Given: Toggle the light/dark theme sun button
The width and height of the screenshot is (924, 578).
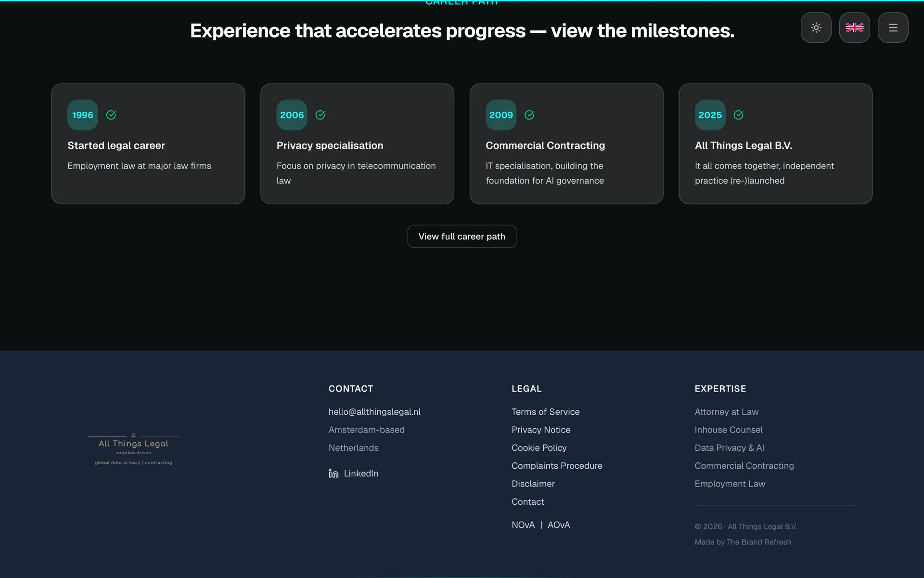Looking at the screenshot, I should [816, 27].
